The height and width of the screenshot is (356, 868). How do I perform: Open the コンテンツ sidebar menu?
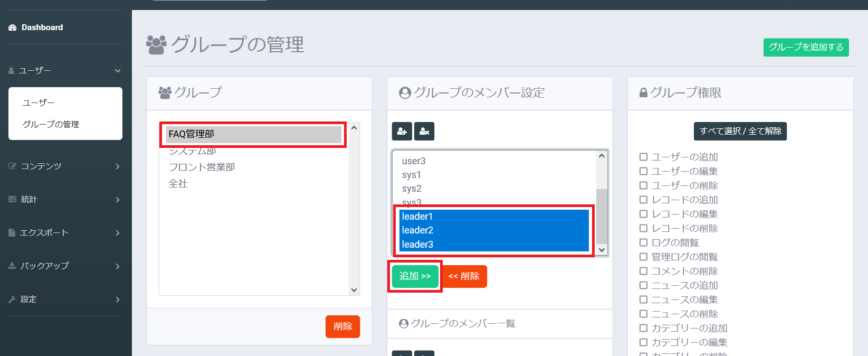click(x=65, y=166)
